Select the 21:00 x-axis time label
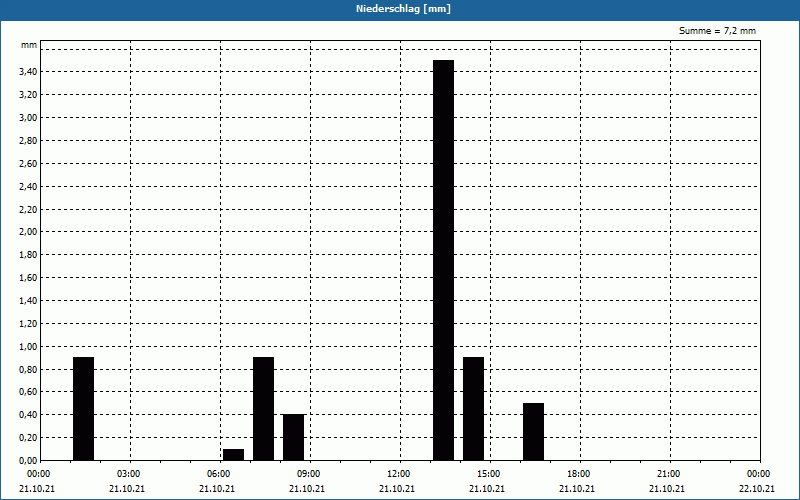The image size is (800, 500). coord(668,474)
